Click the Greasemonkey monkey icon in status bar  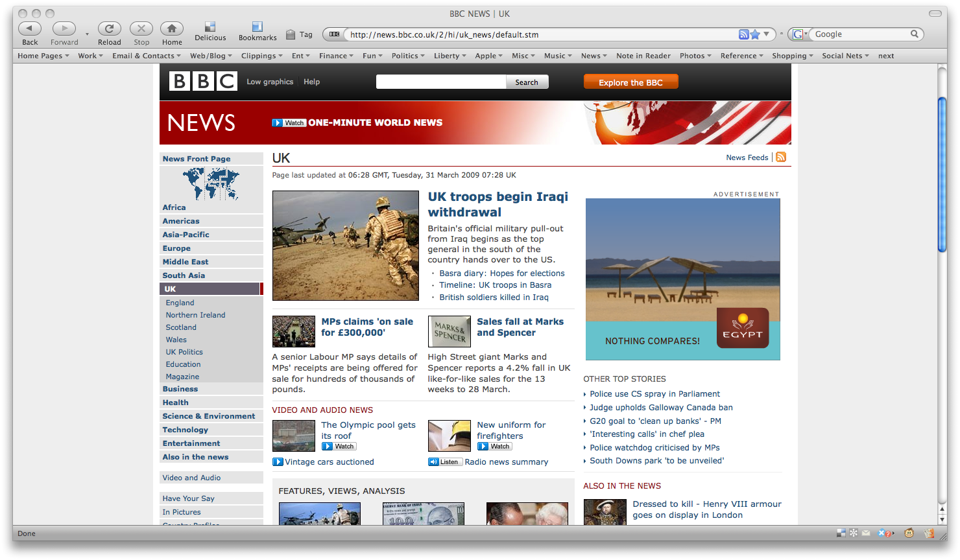(909, 533)
